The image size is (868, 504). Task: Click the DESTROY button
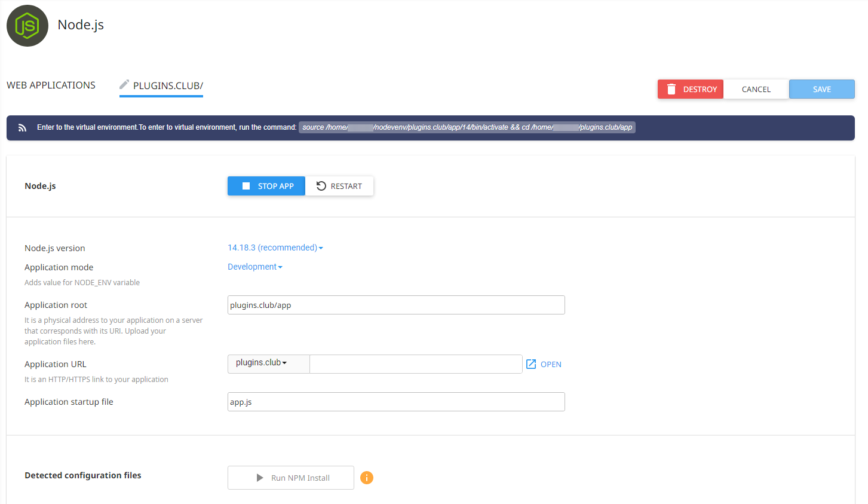click(691, 89)
